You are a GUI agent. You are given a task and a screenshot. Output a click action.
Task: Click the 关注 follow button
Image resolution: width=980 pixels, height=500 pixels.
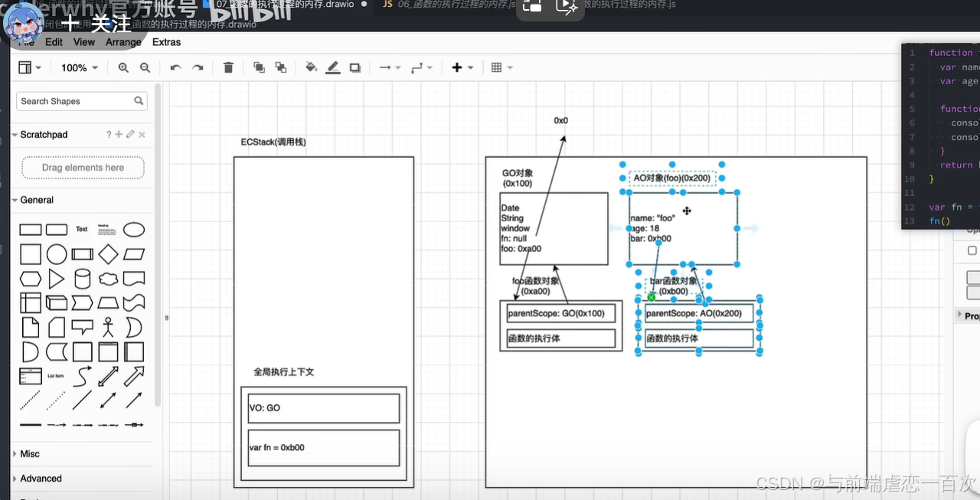click(x=98, y=25)
